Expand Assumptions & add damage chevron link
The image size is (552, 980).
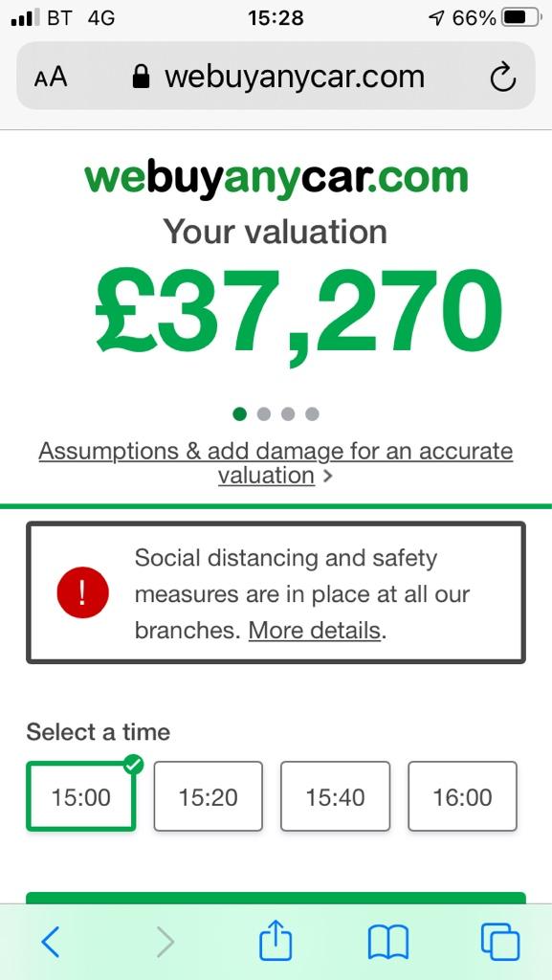click(276, 463)
